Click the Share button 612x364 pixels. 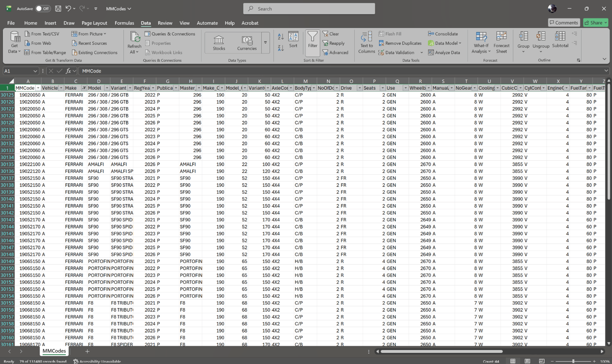coord(596,22)
